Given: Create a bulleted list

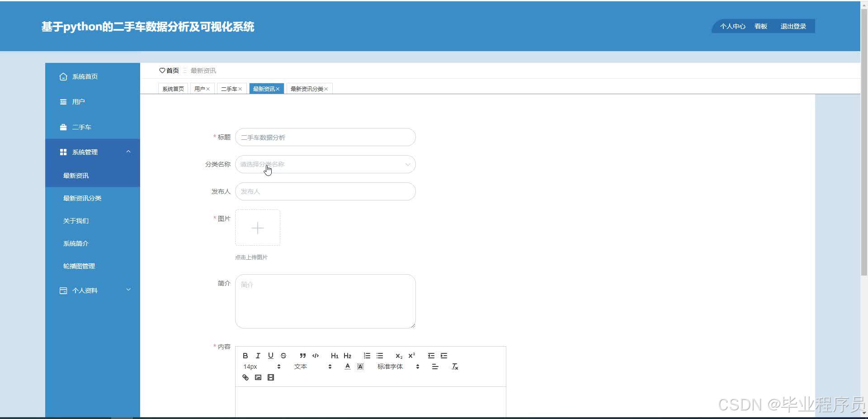Looking at the screenshot, I should coord(380,356).
